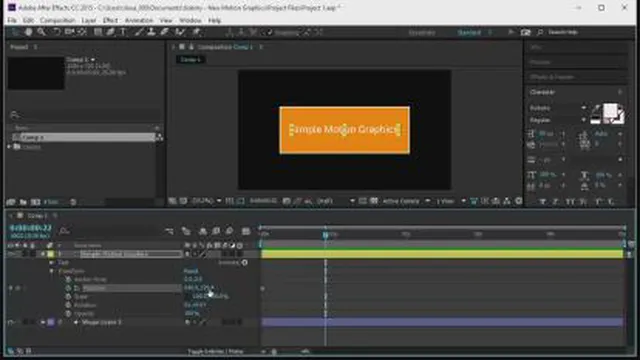Viewport: 640px width, 360px height.
Task: Switch to the Standard workspace
Action: point(469,32)
